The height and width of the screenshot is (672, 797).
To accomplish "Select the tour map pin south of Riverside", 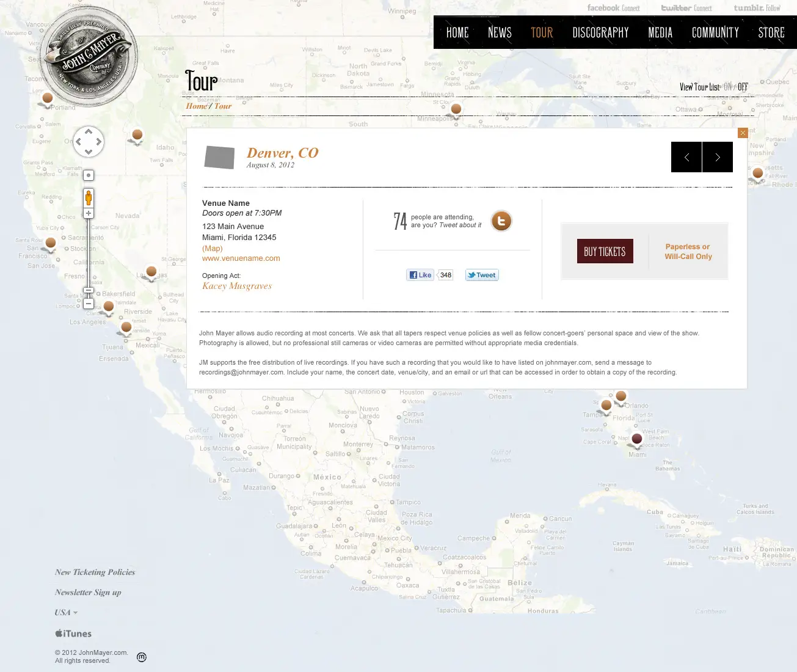I will click(x=126, y=328).
